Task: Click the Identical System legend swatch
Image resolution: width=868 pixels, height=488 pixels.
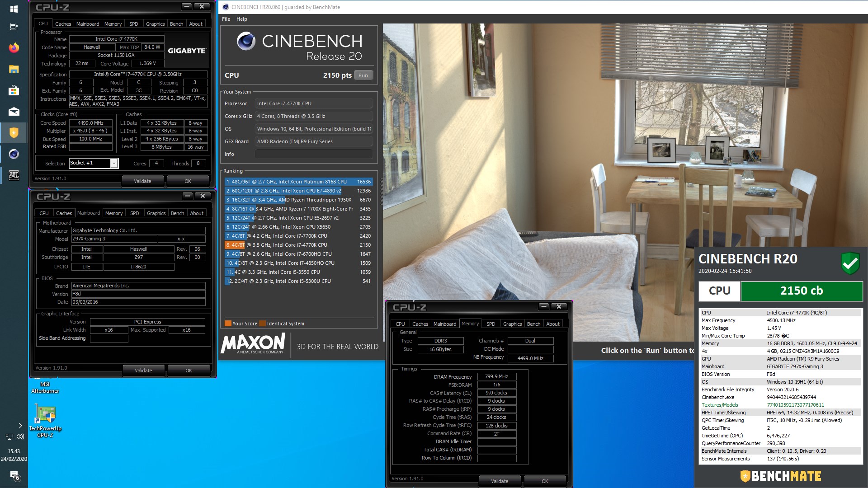Action: [262, 324]
